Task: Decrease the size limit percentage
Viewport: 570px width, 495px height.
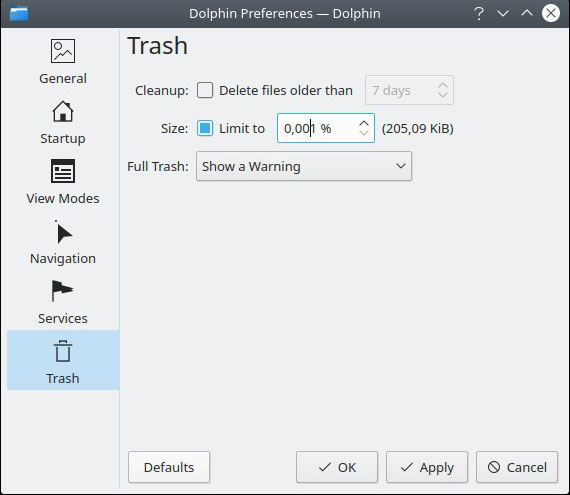Action: point(364,133)
